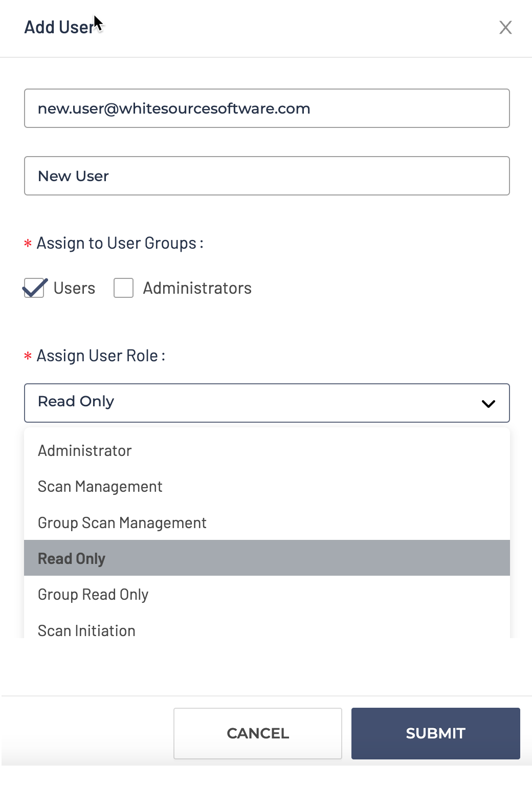Choose the Group Read Only role

[93, 595]
